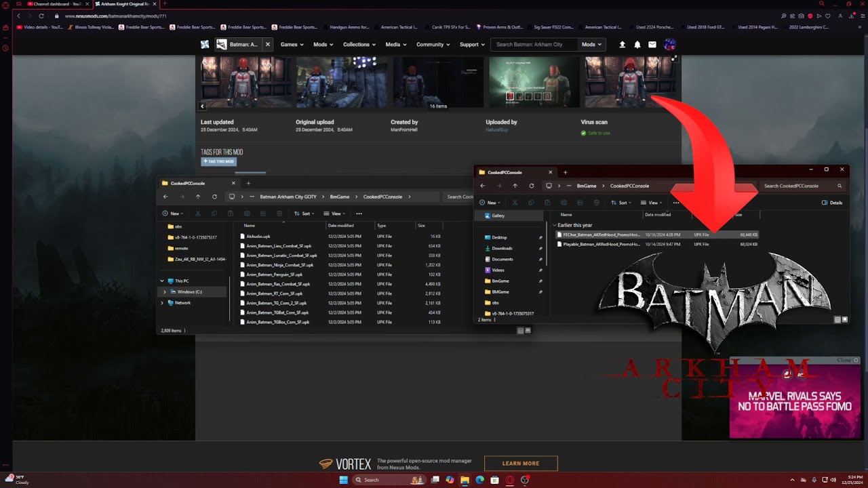Screen dimensions: 868x488
Task: Open ManFromHell creator link
Action: tap(404, 129)
